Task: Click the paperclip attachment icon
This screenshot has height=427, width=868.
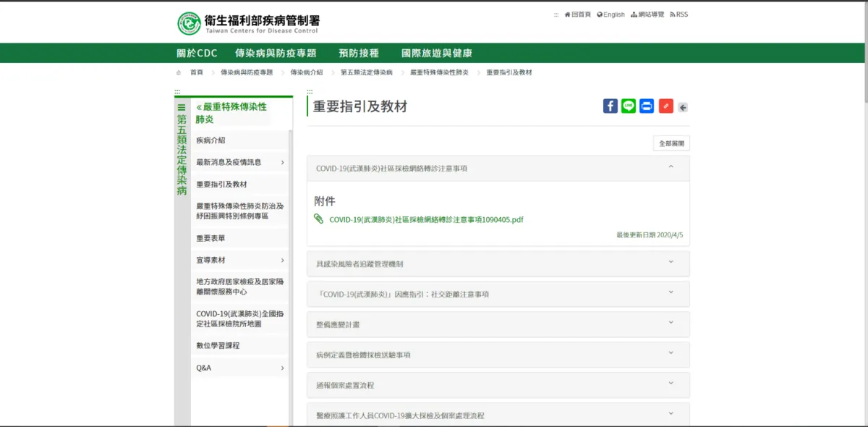Action: 319,219
